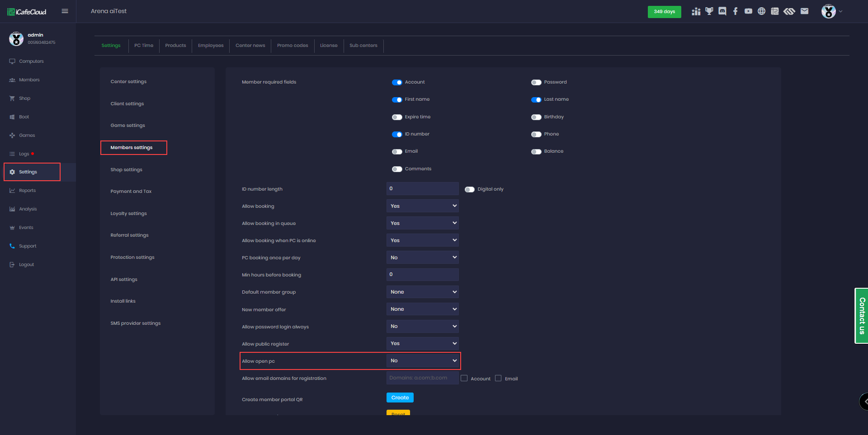Click the trophy icon in top bar
The image size is (868, 435).
click(x=709, y=11)
